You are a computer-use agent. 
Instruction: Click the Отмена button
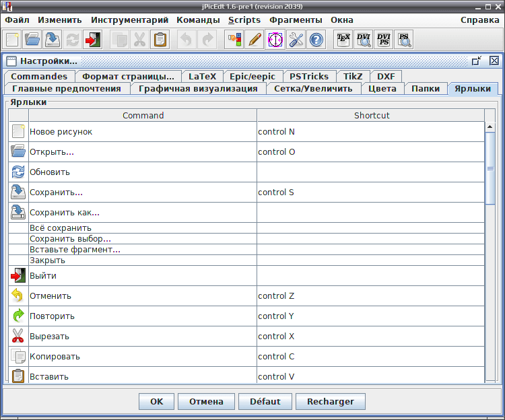pos(206,401)
